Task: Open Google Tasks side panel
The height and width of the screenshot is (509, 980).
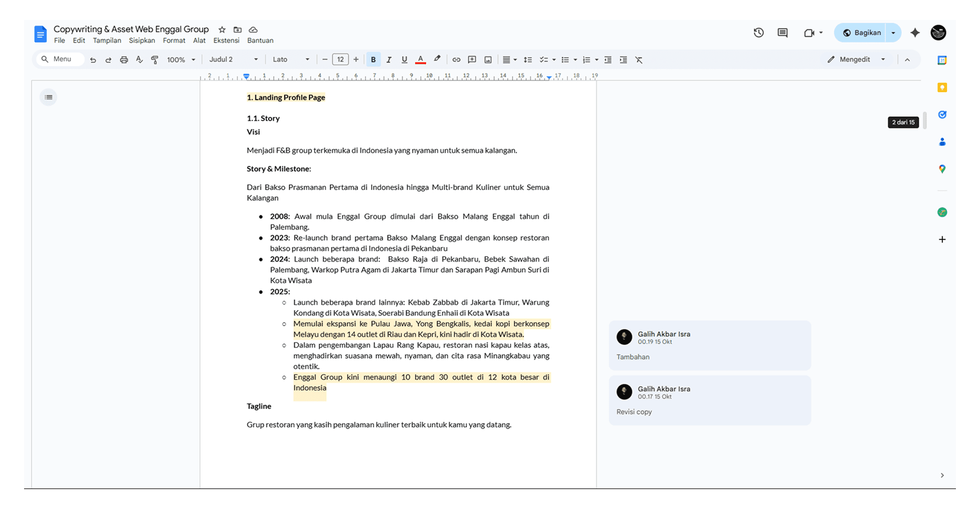Action: tap(942, 115)
